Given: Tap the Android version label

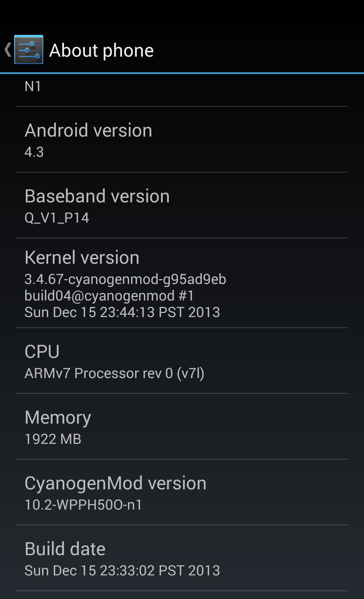Looking at the screenshot, I should click(x=88, y=130).
